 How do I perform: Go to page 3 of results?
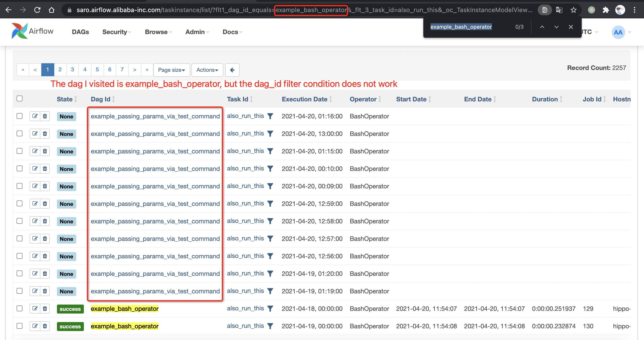coord(72,70)
